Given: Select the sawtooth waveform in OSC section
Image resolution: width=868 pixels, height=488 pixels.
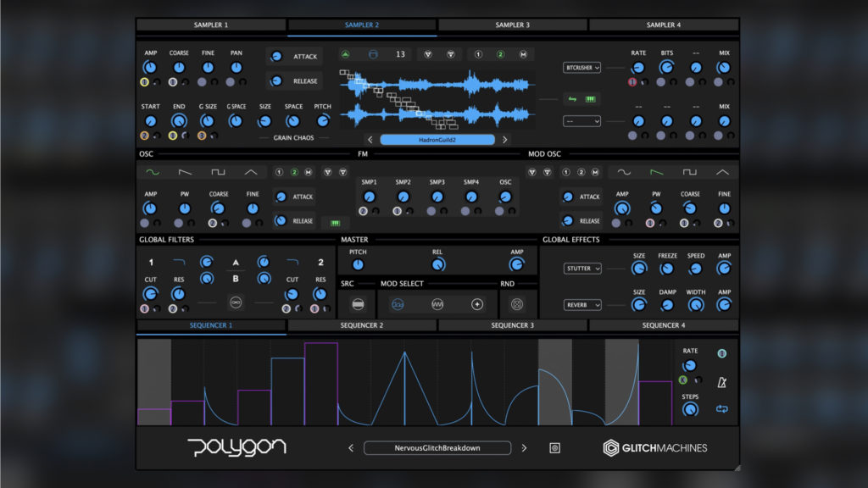Looking at the screenshot, I should pos(185,172).
